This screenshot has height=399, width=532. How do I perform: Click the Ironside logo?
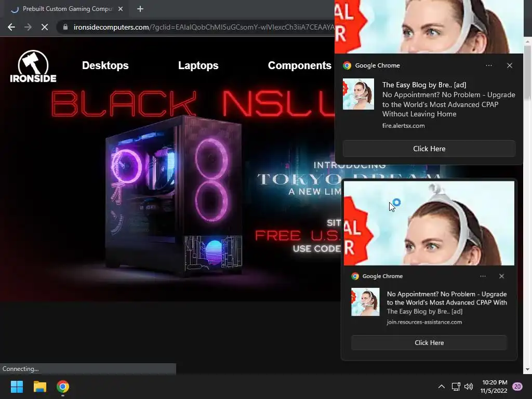coord(33,66)
